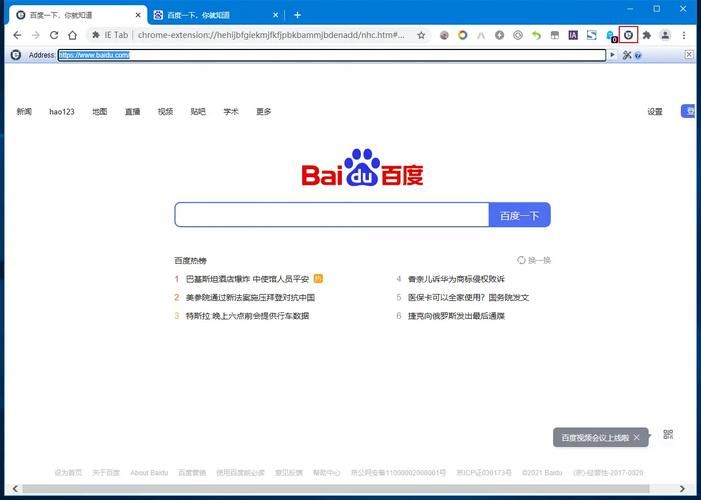Open hot search item number 2
This screenshot has width=701, height=500.
coord(250,297)
